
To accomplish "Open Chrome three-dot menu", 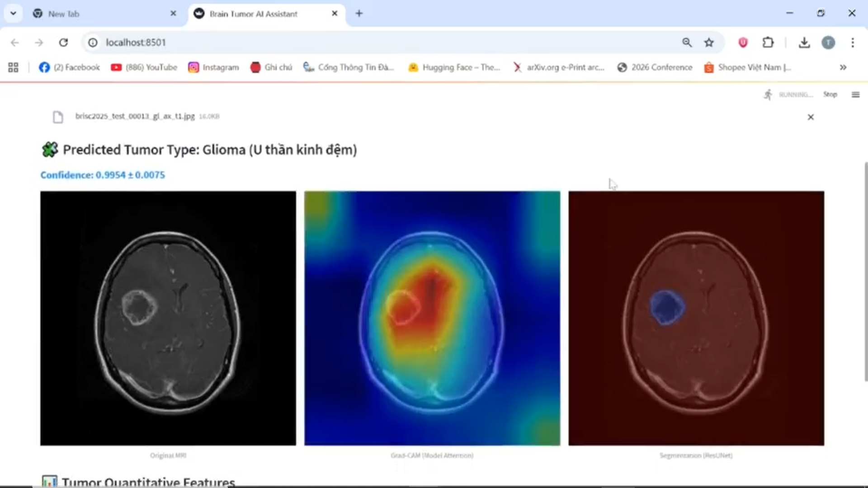I will click(x=853, y=42).
